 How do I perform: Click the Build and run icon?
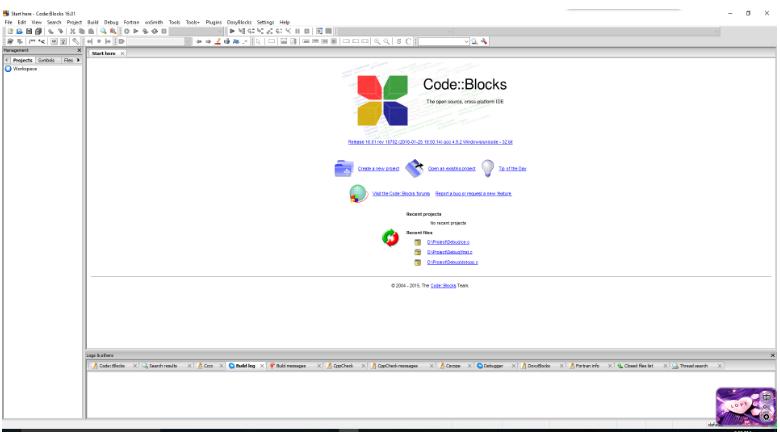145,31
